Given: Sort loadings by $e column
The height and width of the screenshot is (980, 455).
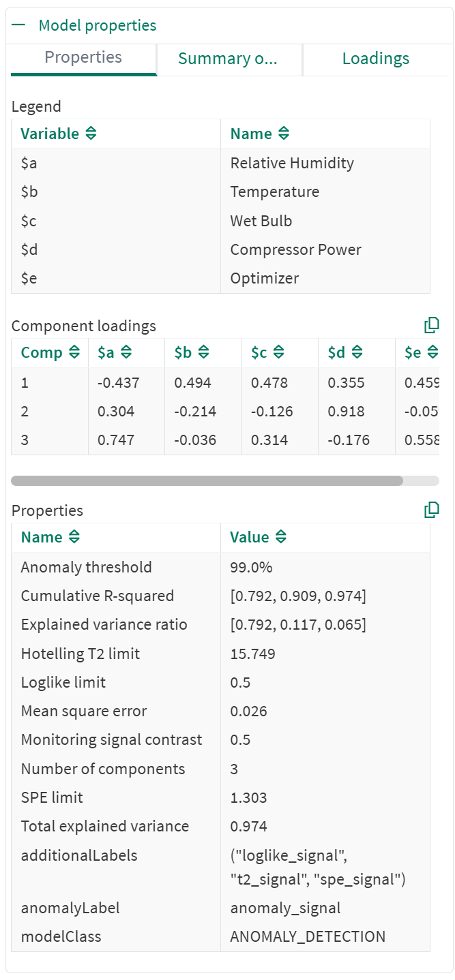Looking at the screenshot, I should (x=431, y=353).
